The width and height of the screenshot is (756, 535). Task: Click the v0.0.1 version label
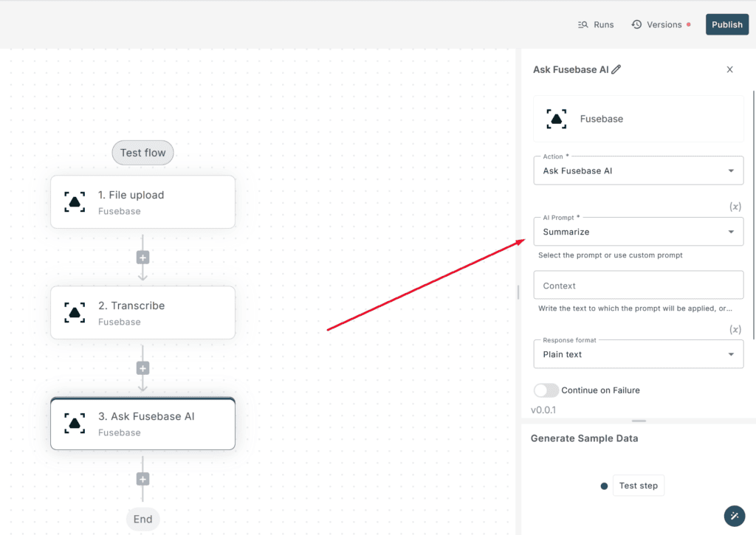point(543,410)
